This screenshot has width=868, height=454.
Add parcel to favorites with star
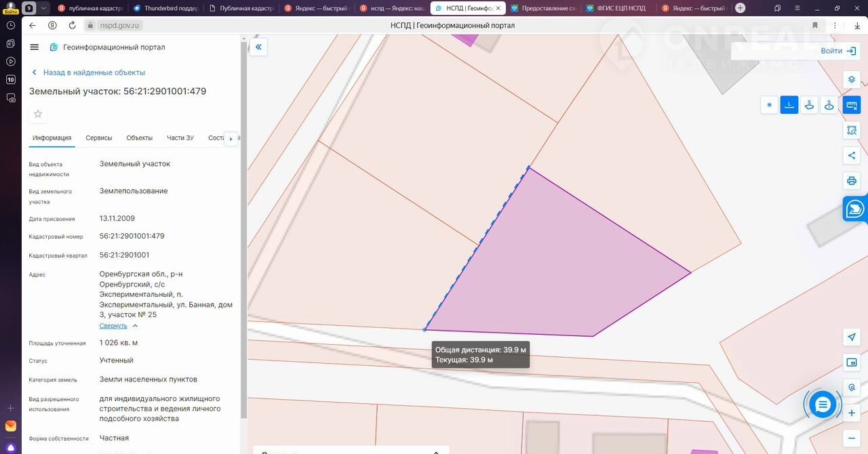(x=38, y=114)
